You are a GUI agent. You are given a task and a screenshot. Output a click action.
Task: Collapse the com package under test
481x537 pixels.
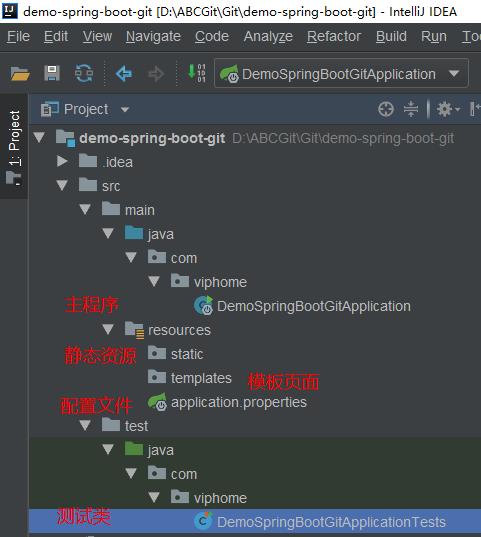pos(131,474)
